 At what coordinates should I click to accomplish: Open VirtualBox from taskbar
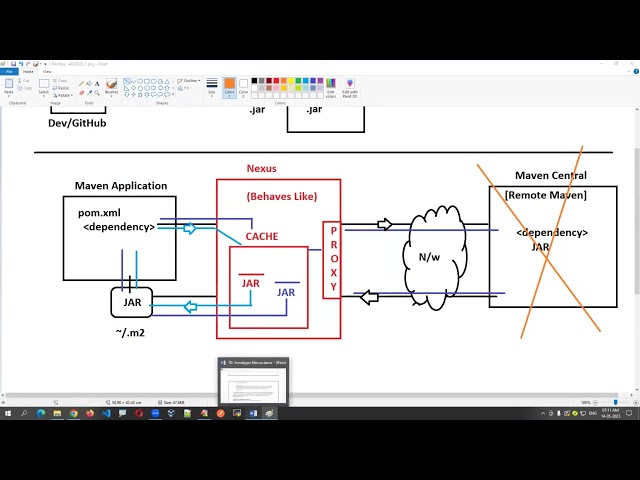[171, 413]
